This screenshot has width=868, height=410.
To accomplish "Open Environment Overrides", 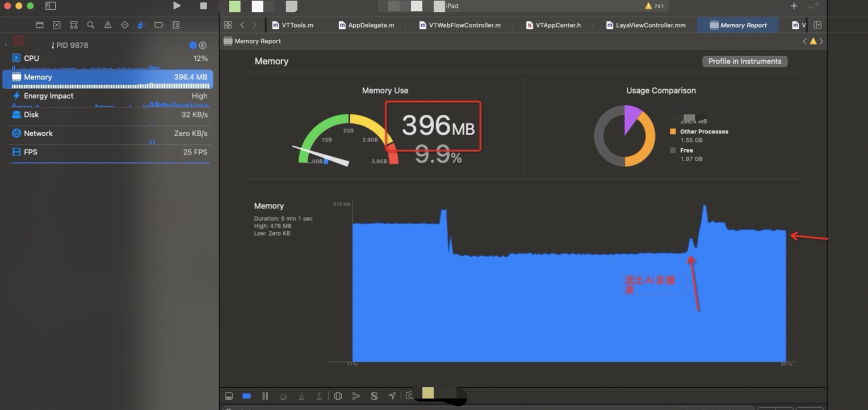I will [374, 396].
